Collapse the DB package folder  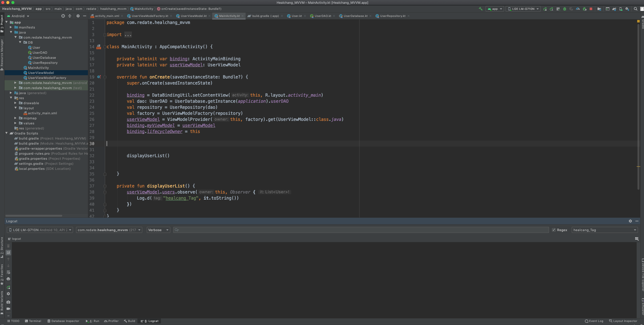[x=20, y=42]
